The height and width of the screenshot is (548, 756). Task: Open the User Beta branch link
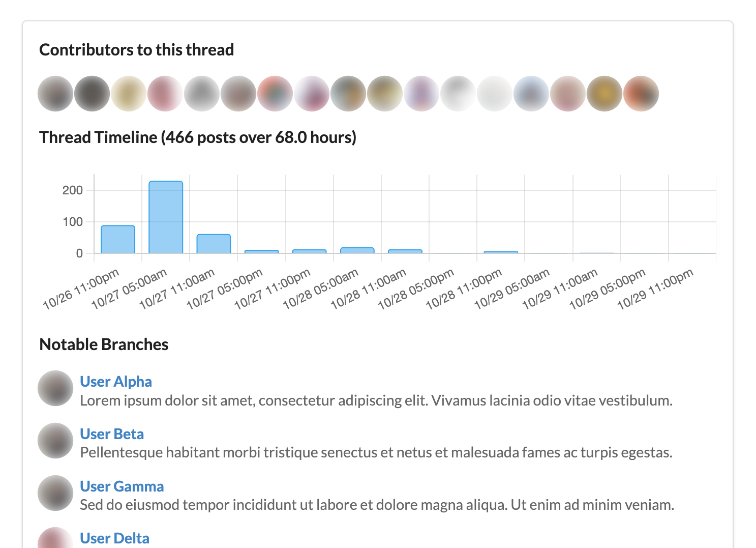[x=112, y=434]
